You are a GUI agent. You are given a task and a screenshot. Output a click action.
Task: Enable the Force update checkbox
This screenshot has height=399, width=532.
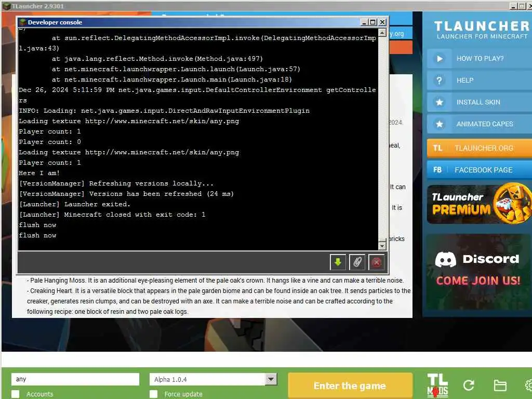tap(153, 394)
